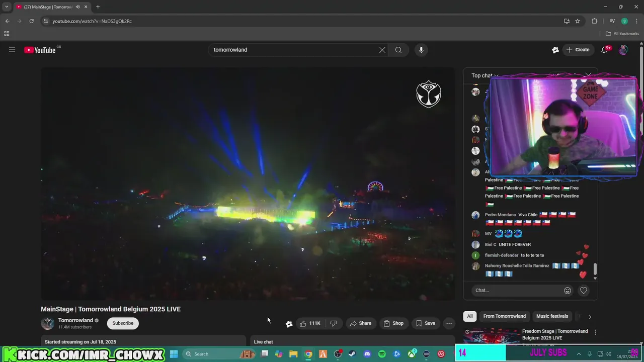This screenshot has width=644, height=362.
Task: Save the video to a playlist
Action: pyautogui.click(x=426, y=323)
